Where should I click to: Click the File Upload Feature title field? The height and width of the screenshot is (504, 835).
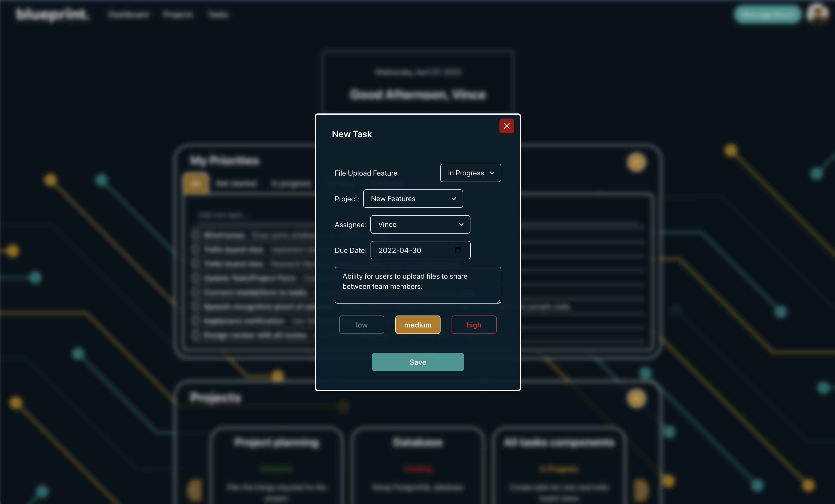coord(366,173)
